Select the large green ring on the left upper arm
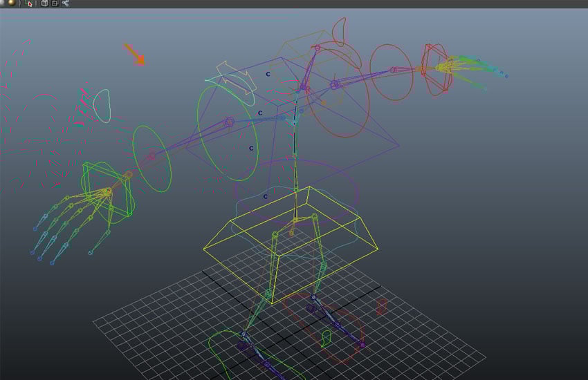The width and height of the screenshot is (588, 380). click(228, 132)
